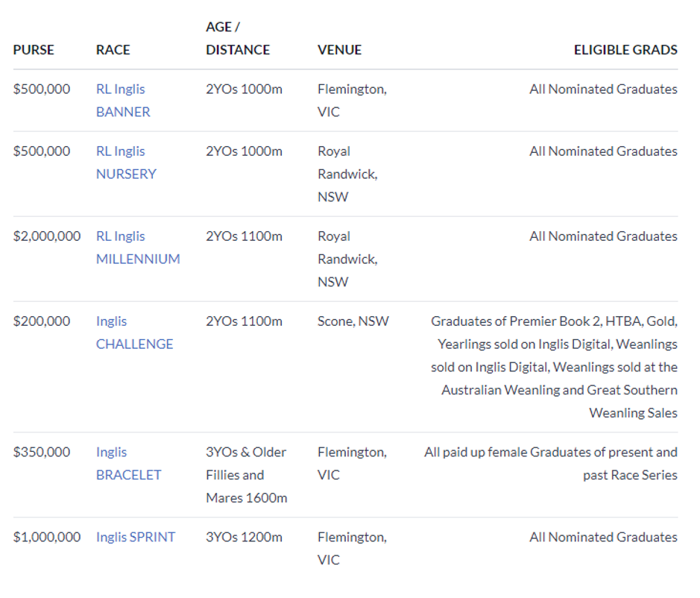Click the $200,000 purse amount
The image size is (700, 598).
coord(42,321)
